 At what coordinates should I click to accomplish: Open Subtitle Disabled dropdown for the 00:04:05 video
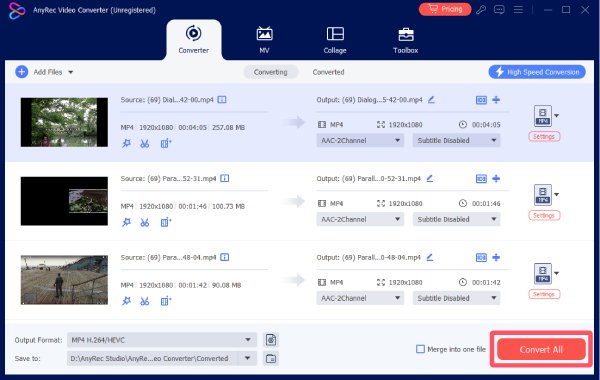457,140
